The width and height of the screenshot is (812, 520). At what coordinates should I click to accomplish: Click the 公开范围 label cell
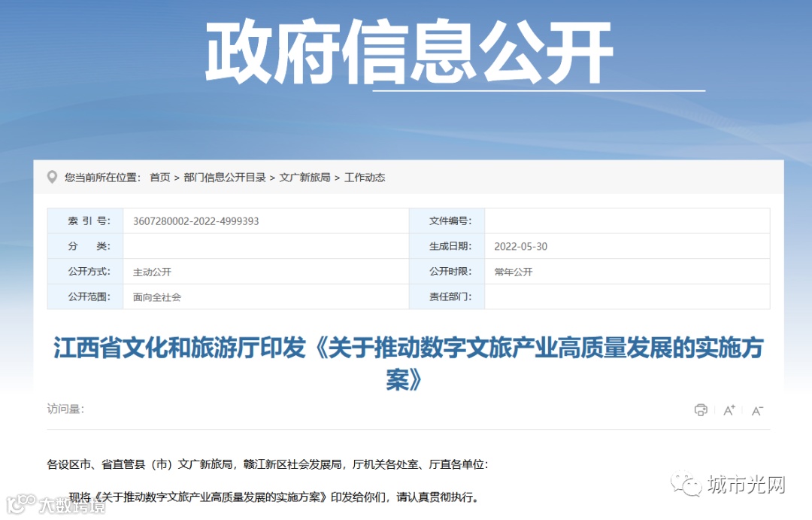coord(86,297)
